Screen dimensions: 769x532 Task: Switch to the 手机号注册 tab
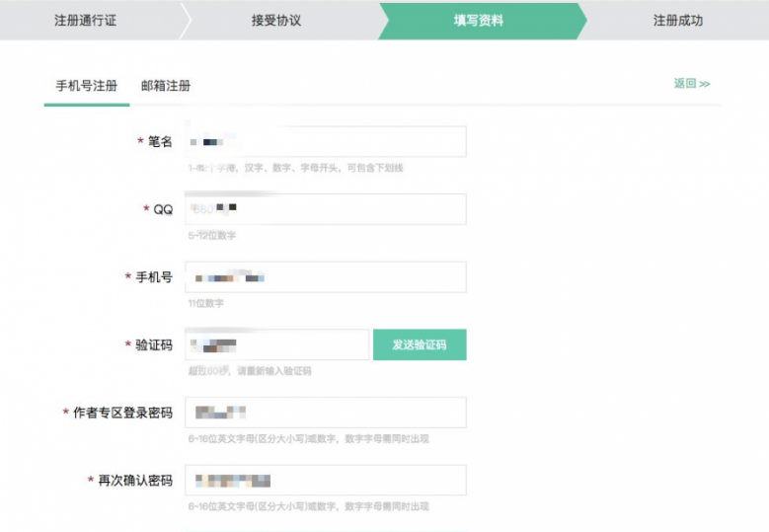(87, 86)
